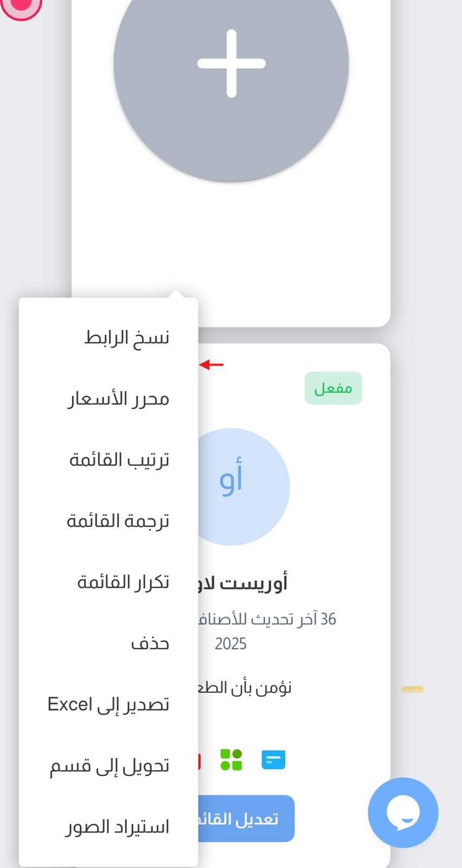Viewport: 462px width, 868px height.
Task: Click the green four-squares grid icon
Action: point(231,759)
